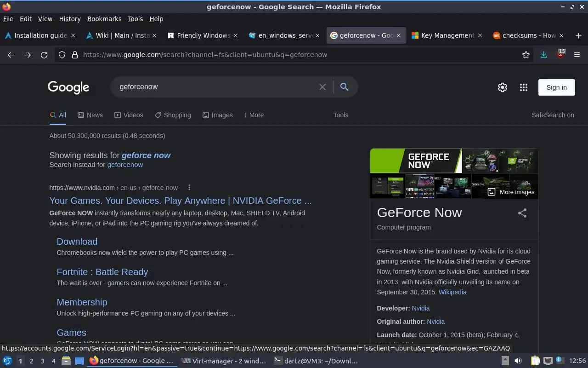Viewport: 588px width, 368px height.
Task: Open Google apps grid
Action: pos(524,87)
